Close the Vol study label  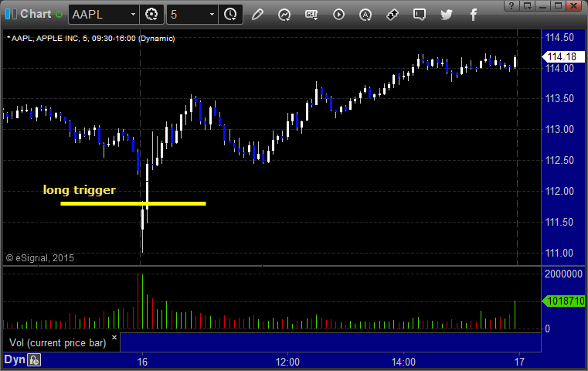tap(114, 337)
